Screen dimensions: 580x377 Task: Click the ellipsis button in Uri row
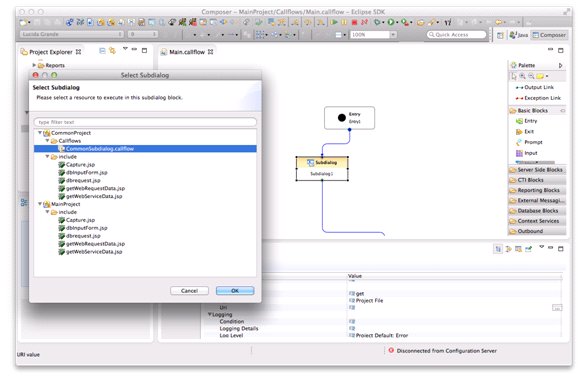(557, 308)
